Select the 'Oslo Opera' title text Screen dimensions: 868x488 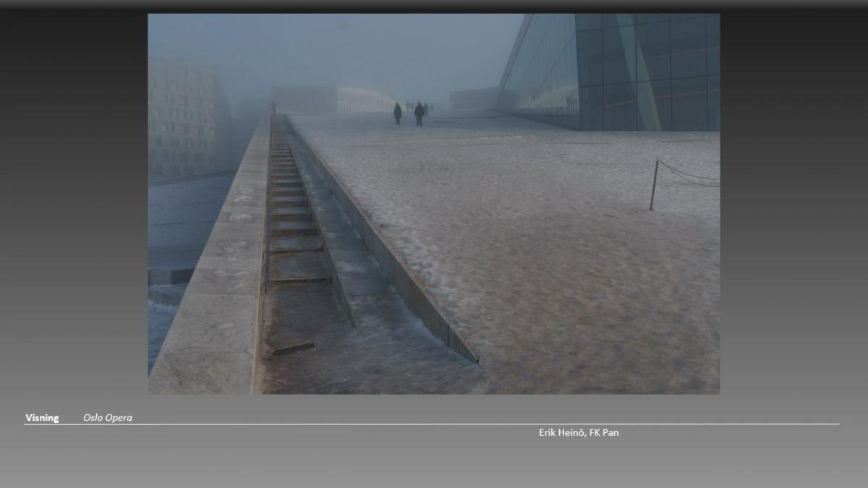click(x=108, y=418)
